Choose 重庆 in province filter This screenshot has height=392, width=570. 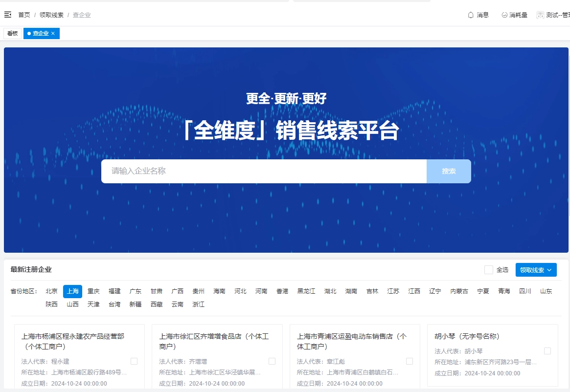point(93,291)
